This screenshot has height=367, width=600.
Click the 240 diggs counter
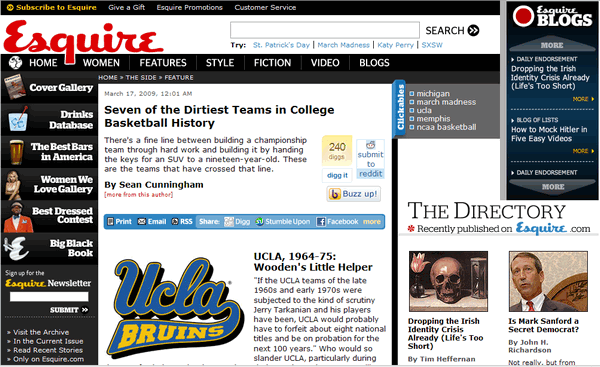pyautogui.click(x=337, y=150)
